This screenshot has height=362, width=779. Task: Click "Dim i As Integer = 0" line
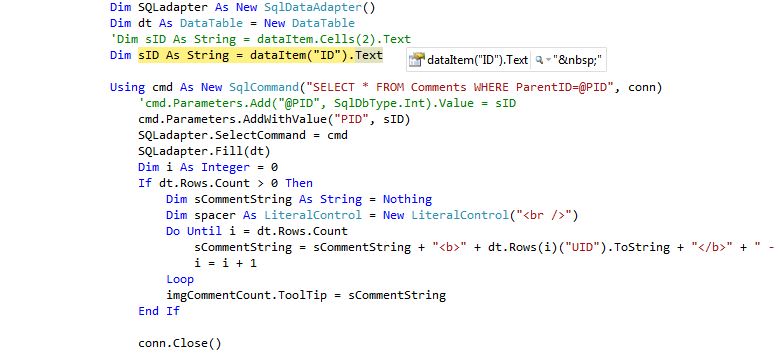point(208,167)
